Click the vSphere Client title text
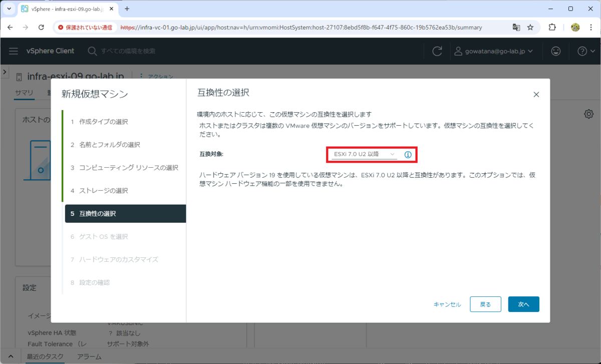 (50, 51)
